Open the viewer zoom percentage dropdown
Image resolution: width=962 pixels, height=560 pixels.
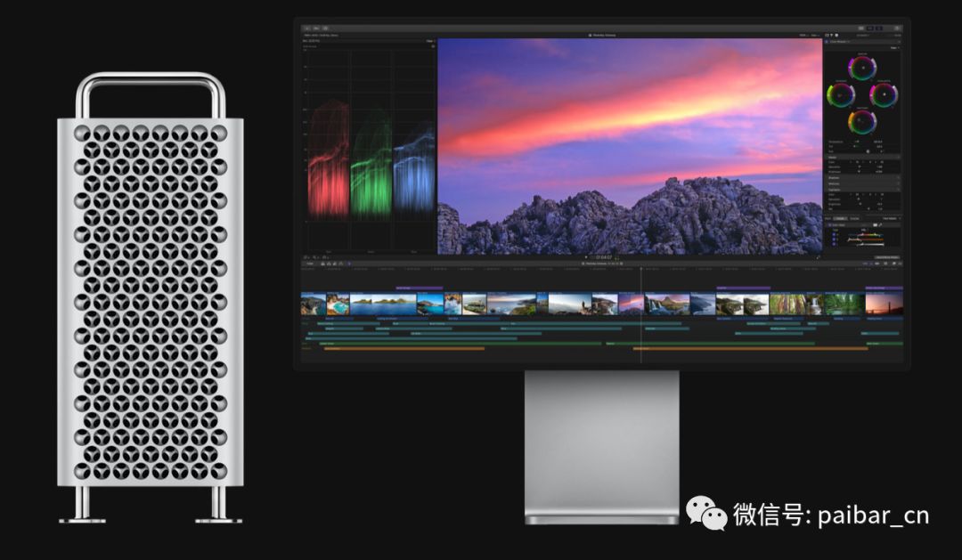coord(804,35)
